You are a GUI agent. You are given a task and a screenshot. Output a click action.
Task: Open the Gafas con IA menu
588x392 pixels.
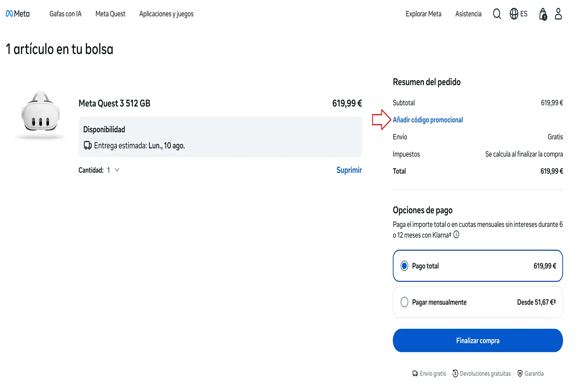click(x=65, y=14)
